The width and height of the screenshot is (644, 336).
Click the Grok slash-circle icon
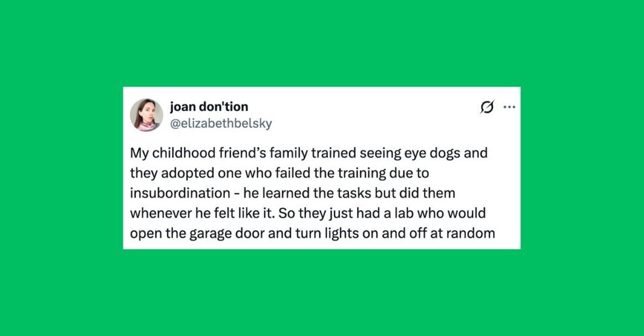[x=487, y=108]
